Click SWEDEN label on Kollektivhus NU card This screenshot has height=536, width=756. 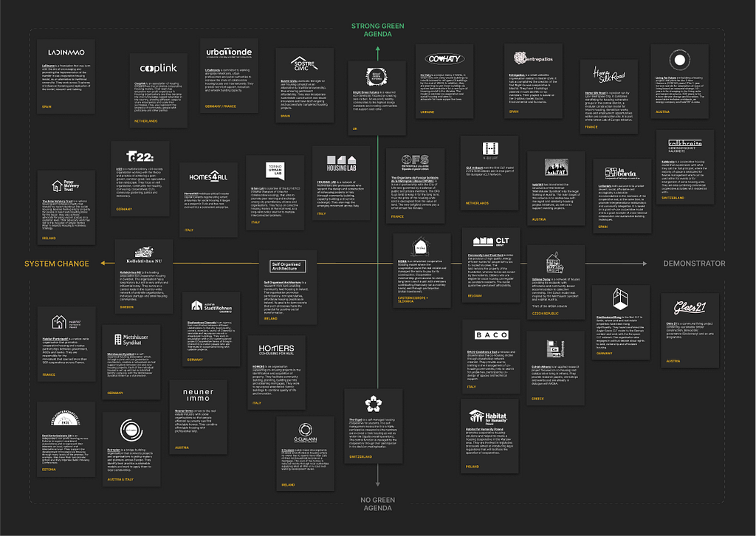pos(127,307)
